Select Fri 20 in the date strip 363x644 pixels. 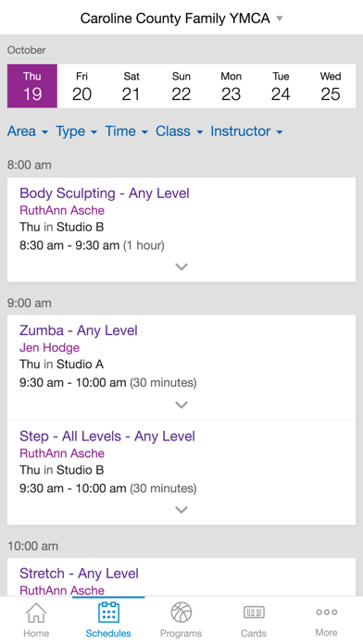coord(81,86)
